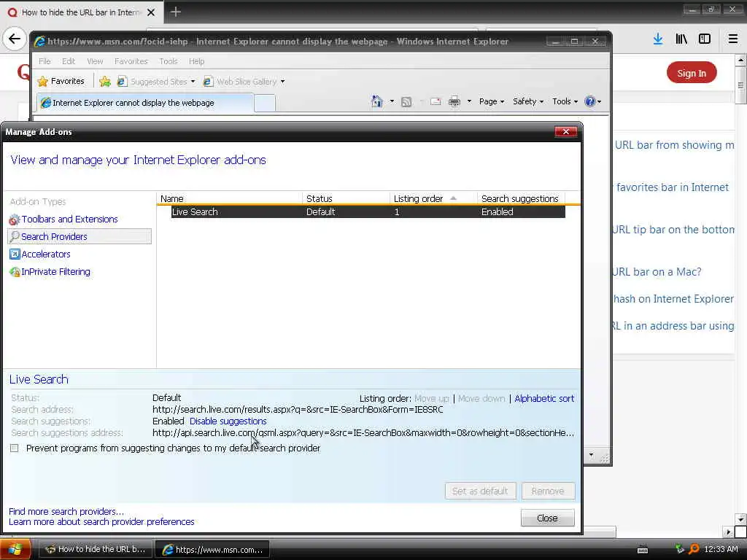Toggle the Firefox sidebar icon
747x560 pixels.
[x=705, y=39]
